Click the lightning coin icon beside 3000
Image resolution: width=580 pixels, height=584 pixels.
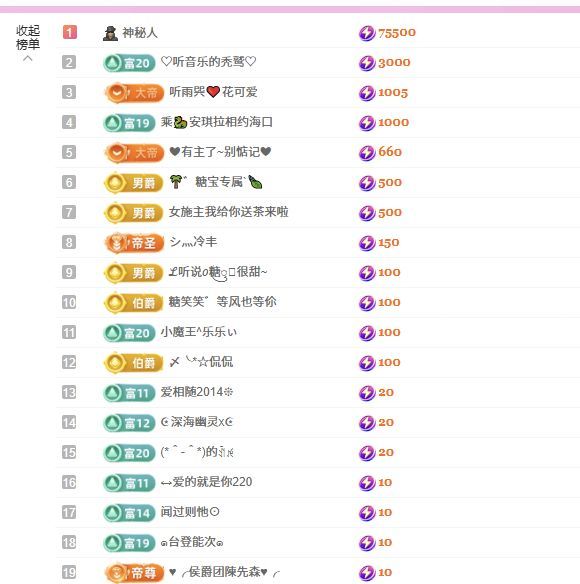(367, 63)
